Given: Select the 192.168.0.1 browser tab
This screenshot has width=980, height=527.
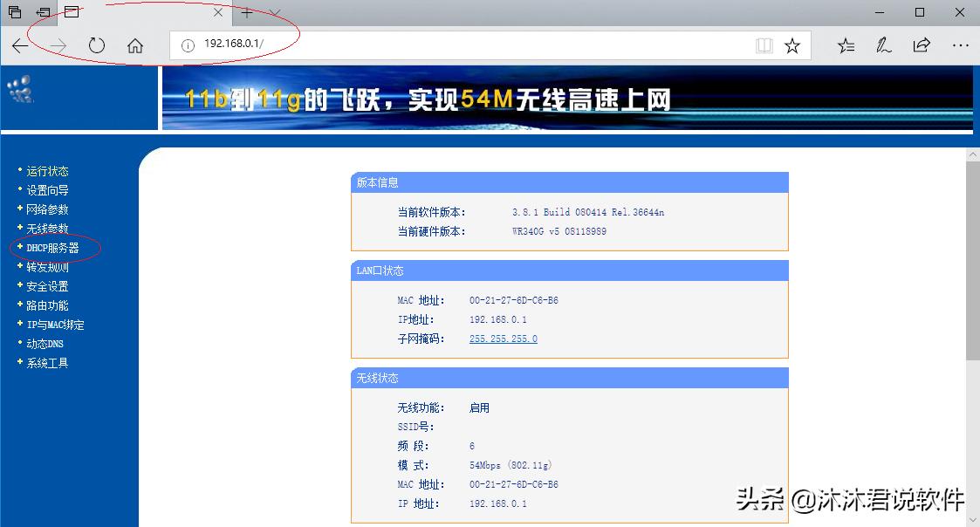Looking at the screenshot, I should click(140, 12).
